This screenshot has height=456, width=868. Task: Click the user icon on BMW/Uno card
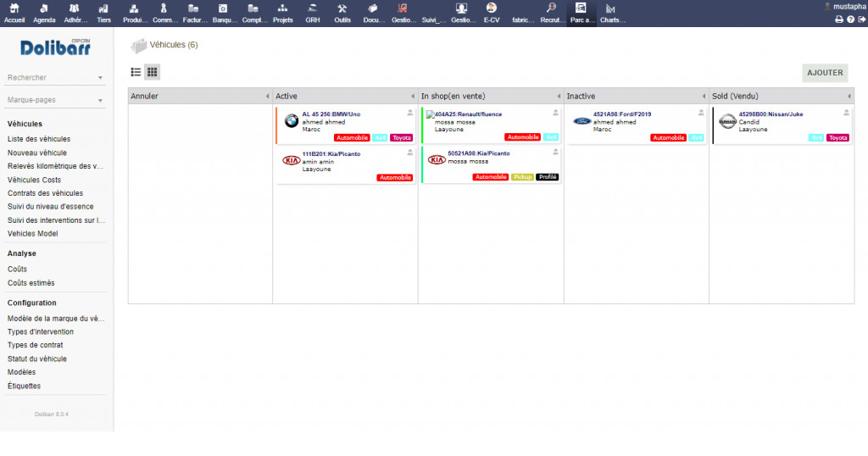[410, 113]
